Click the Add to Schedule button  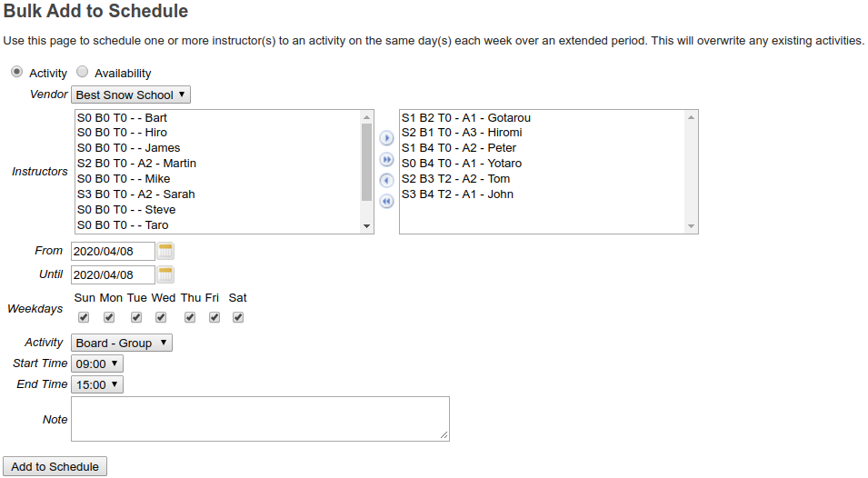coord(55,466)
